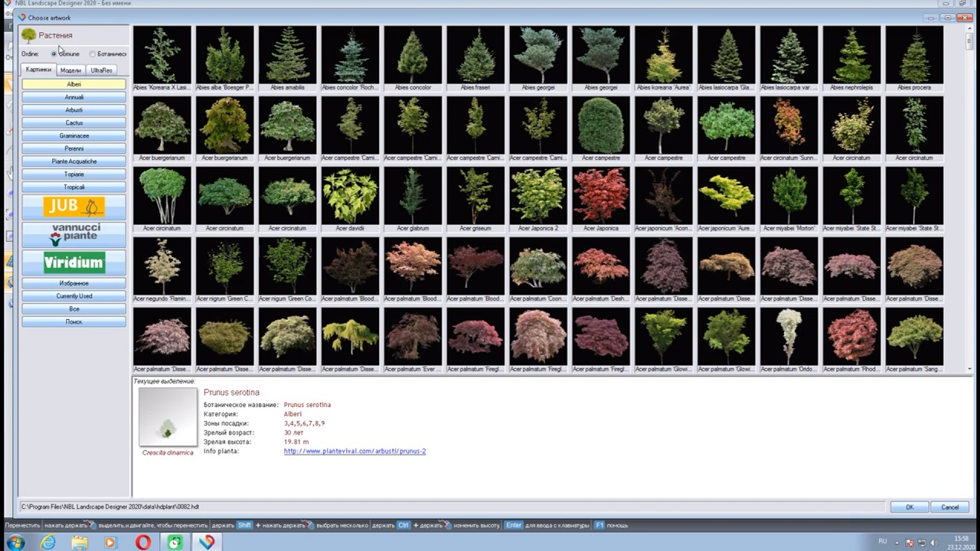Image resolution: width=980 pixels, height=551 pixels.
Task: Confirm selection with the OK button
Action: tap(909, 507)
